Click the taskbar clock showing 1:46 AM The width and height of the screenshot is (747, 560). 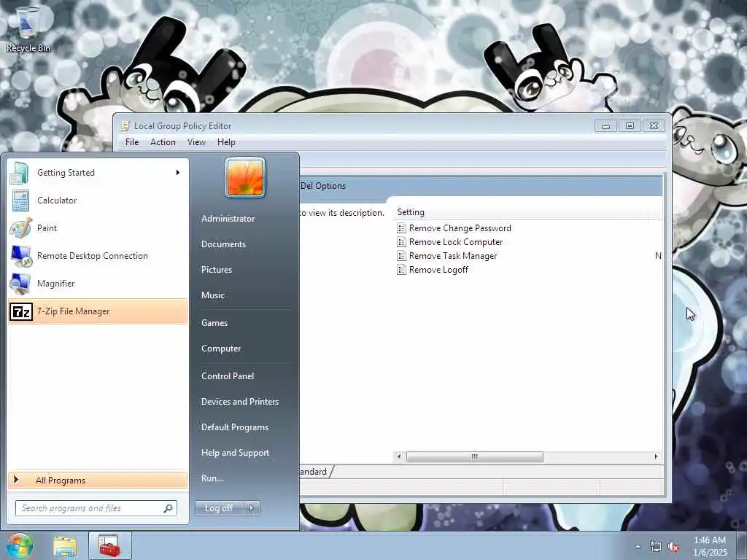pos(710,546)
